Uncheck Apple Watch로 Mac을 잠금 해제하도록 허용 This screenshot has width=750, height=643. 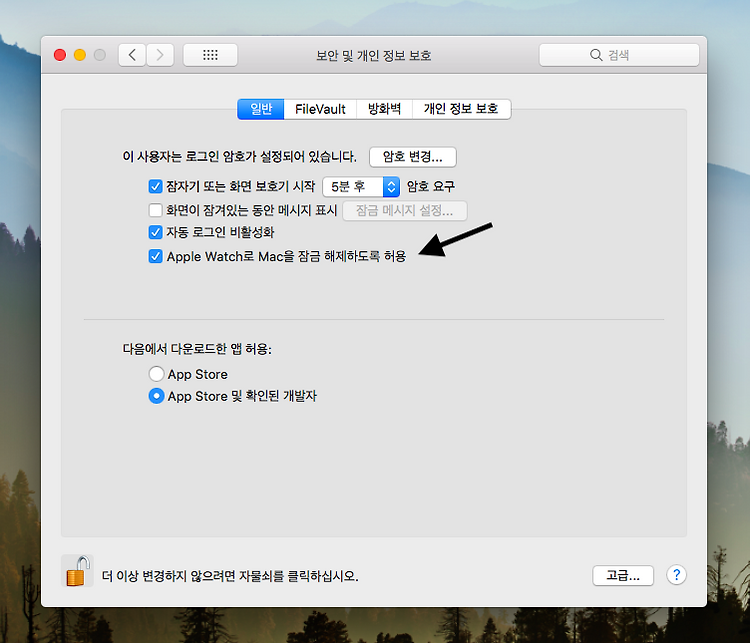pos(155,256)
